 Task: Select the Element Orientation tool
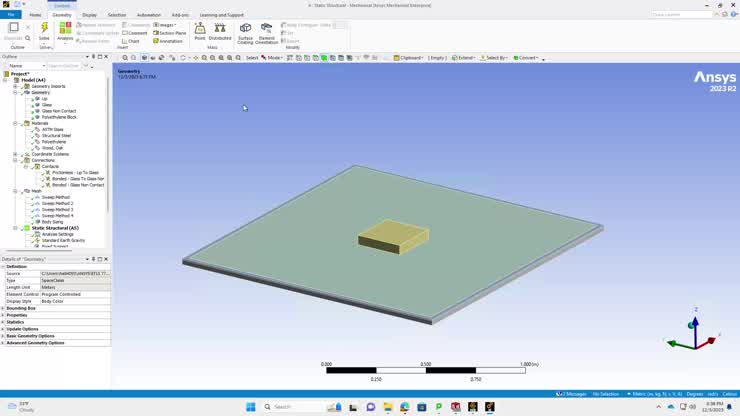pyautogui.click(x=267, y=32)
